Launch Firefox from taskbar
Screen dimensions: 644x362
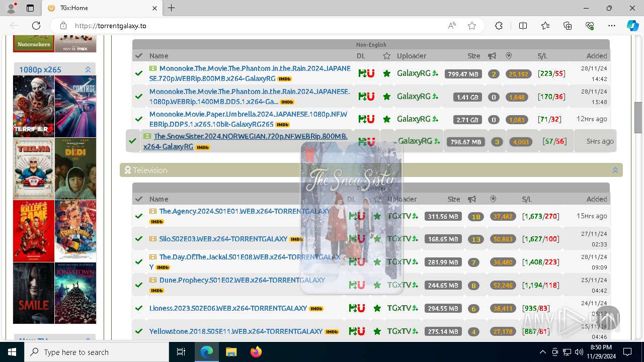point(256,352)
